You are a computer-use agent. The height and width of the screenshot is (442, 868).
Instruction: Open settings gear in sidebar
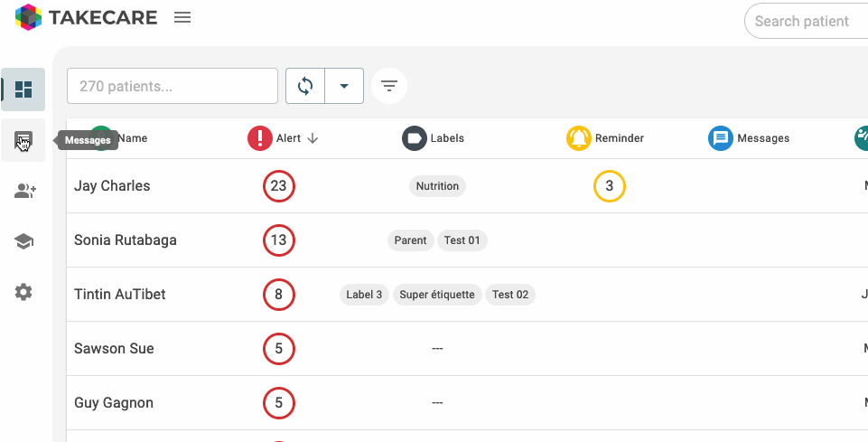tap(23, 292)
